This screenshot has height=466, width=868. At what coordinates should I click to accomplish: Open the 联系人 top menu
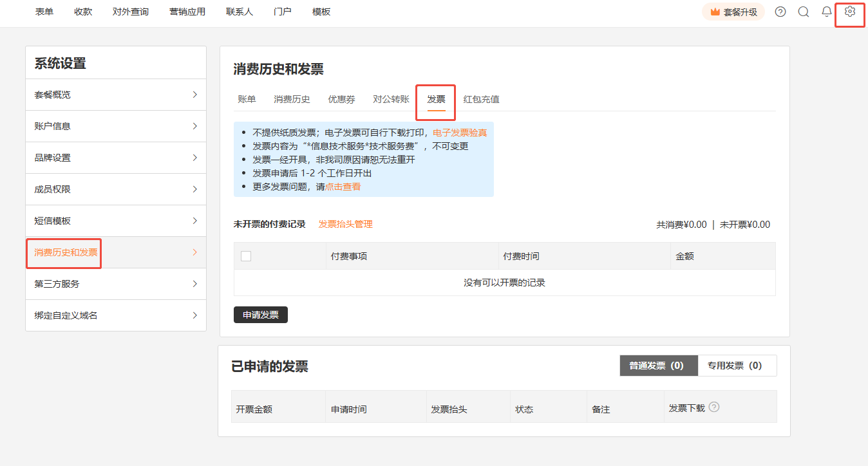click(x=240, y=12)
